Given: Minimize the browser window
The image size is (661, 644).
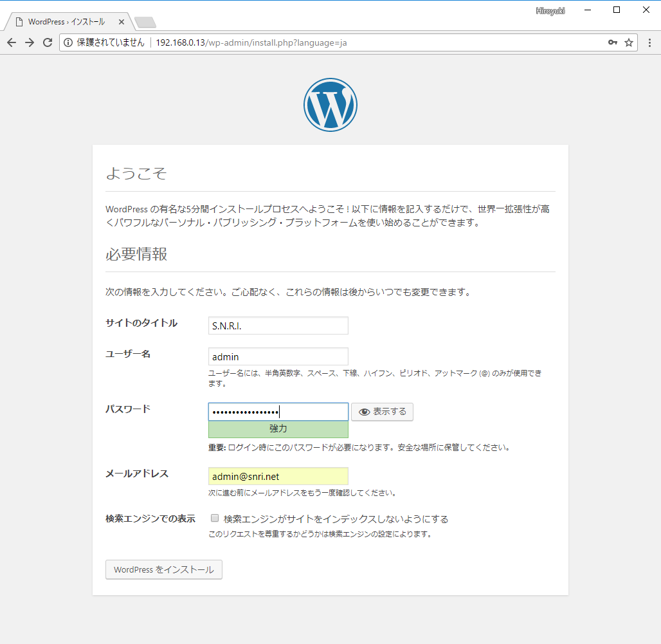Looking at the screenshot, I should 588,10.
